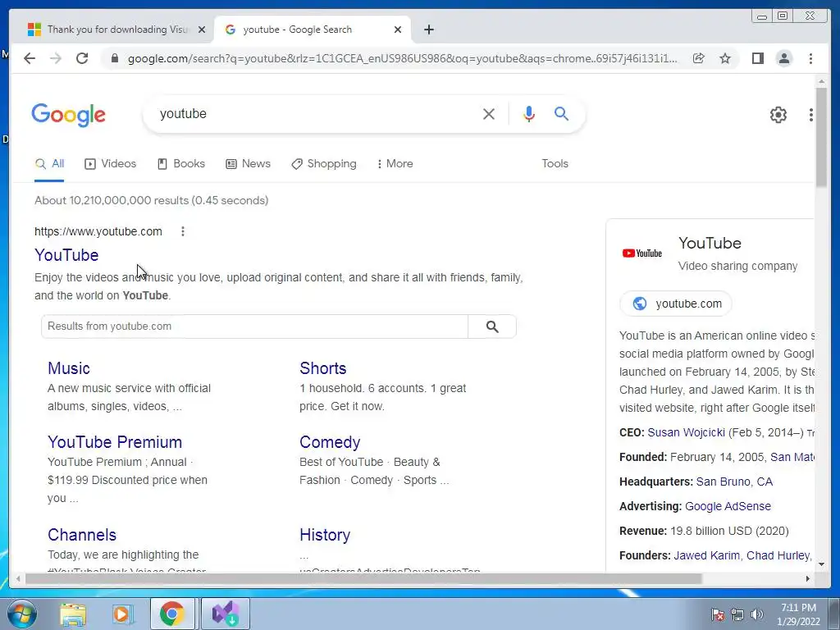The height and width of the screenshot is (630, 840).
Task: Open a new tab with plus button
Action: point(428,30)
